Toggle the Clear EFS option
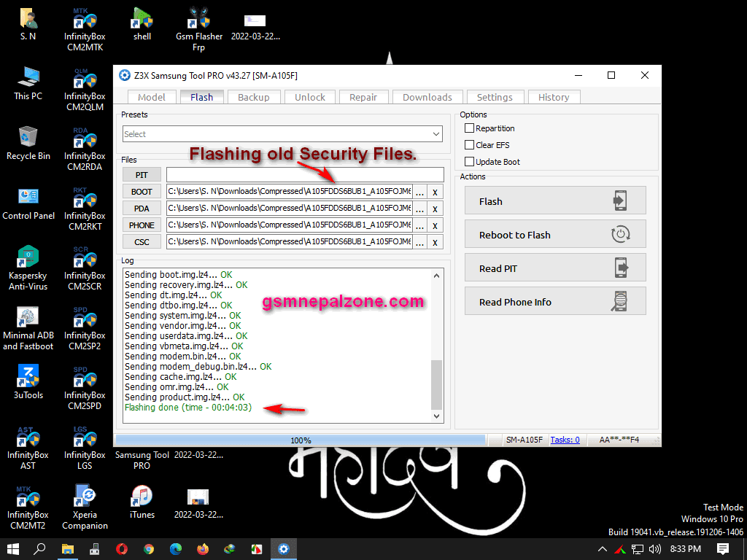Viewport: 747px width, 560px height. pos(469,145)
